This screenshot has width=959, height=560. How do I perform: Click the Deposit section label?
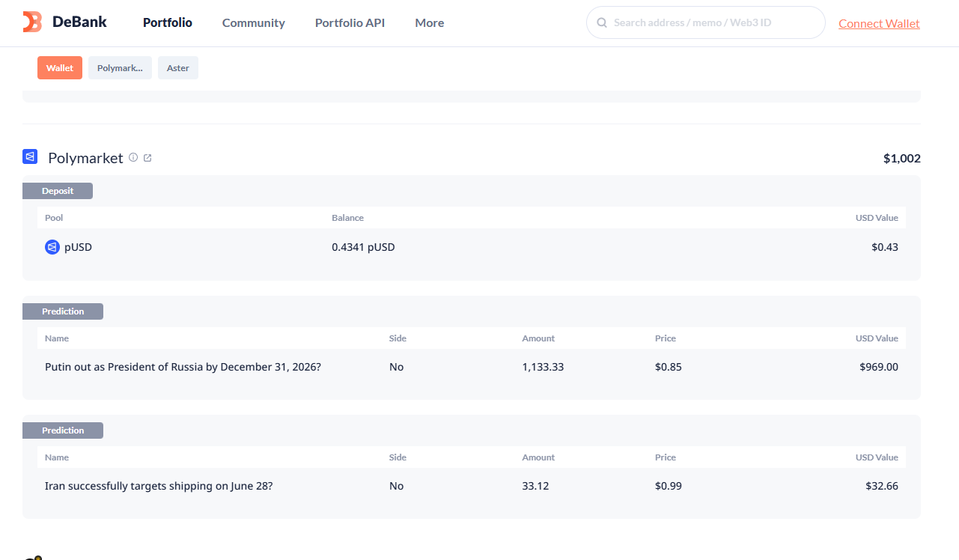58,191
